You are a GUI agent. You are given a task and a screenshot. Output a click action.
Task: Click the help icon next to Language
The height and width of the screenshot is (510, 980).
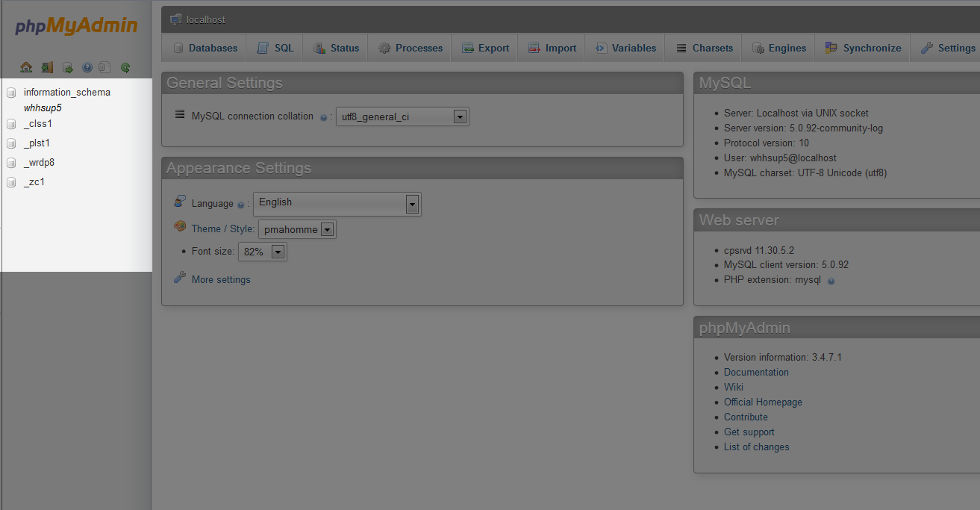click(240, 205)
